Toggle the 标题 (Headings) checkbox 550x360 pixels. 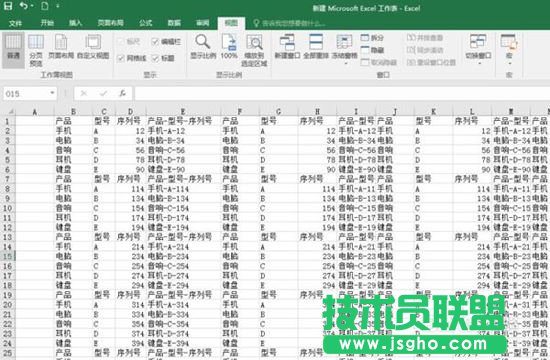155,58
